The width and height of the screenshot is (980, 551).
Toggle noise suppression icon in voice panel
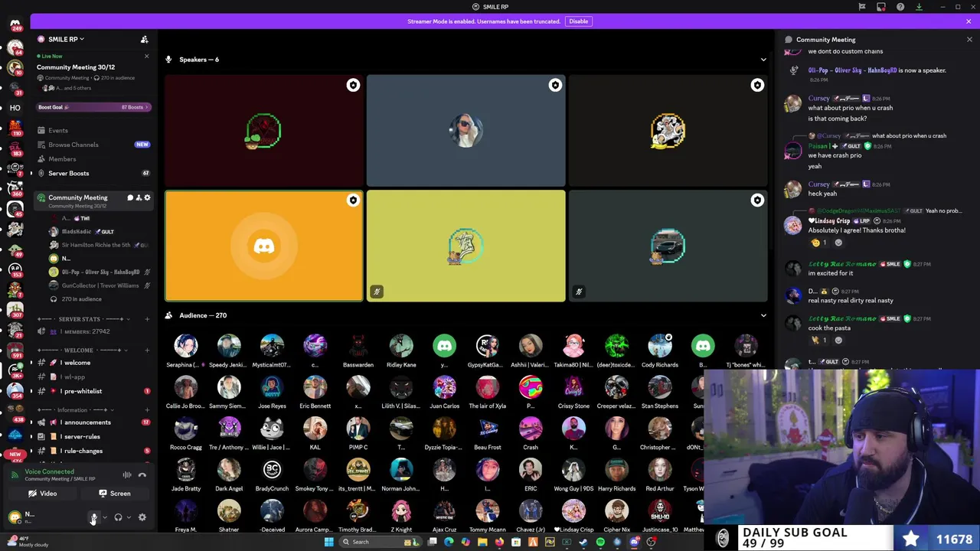(127, 475)
